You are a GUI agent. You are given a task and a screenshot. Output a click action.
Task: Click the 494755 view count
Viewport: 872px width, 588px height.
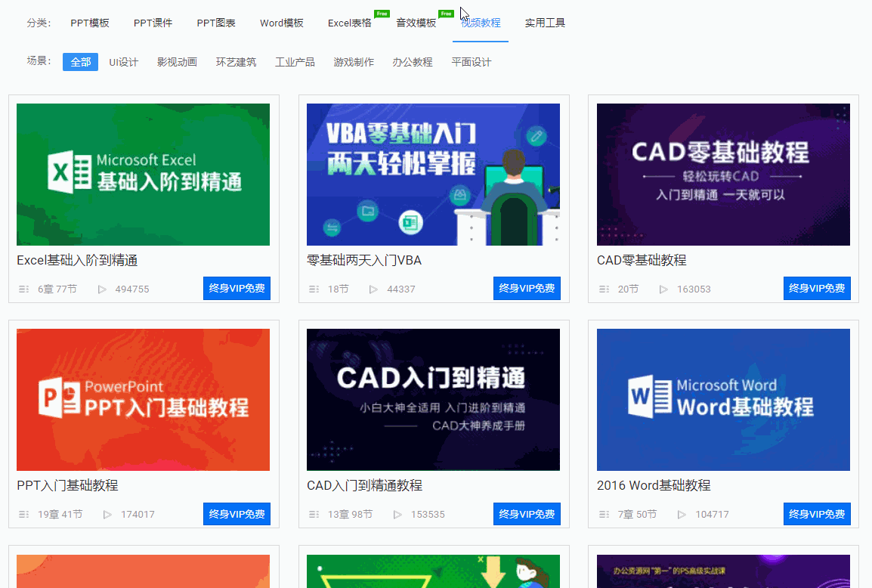132,289
